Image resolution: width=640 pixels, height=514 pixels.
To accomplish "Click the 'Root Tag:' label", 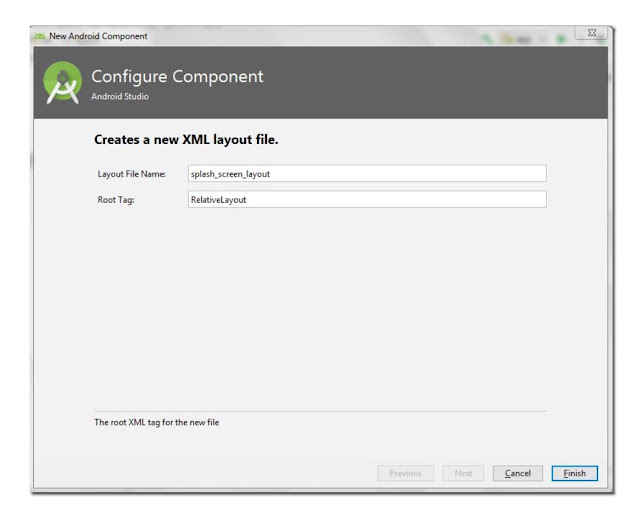I will pyautogui.click(x=116, y=200).
